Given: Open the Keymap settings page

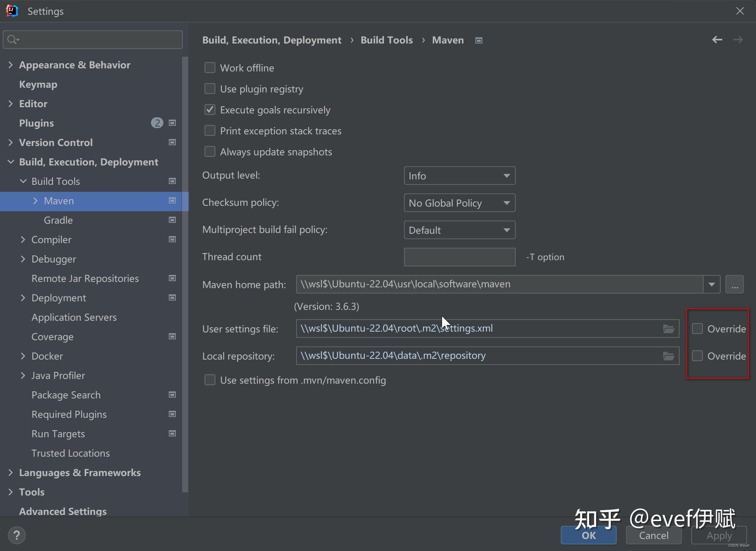Looking at the screenshot, I should pos(38,84).
